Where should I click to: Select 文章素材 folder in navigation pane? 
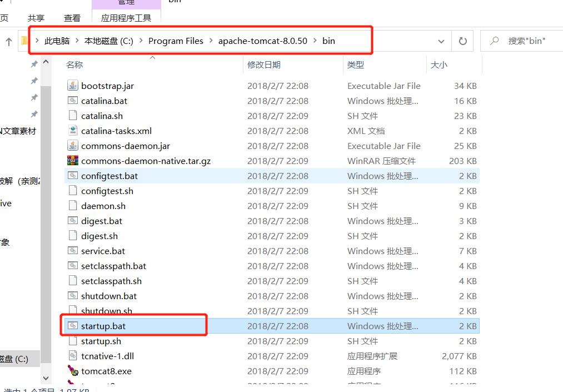[18, 131]
